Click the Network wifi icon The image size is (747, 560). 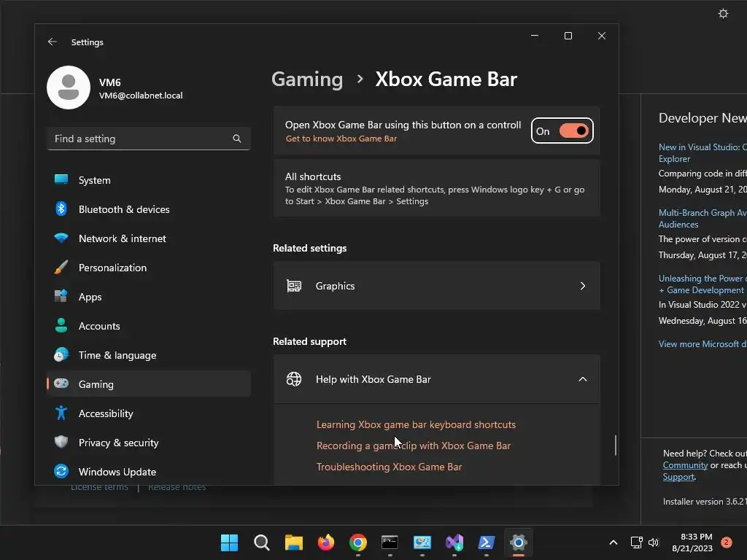coord(61,238)
